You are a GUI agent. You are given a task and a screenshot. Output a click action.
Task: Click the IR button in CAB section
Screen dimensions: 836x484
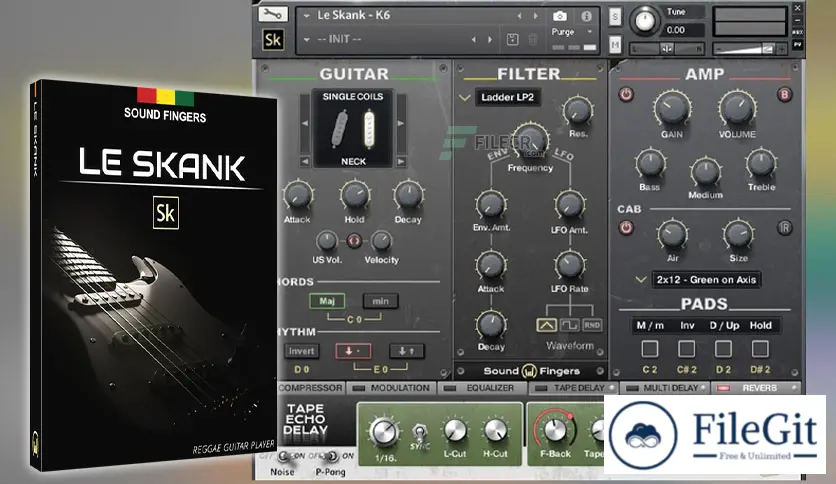(784, 228)
